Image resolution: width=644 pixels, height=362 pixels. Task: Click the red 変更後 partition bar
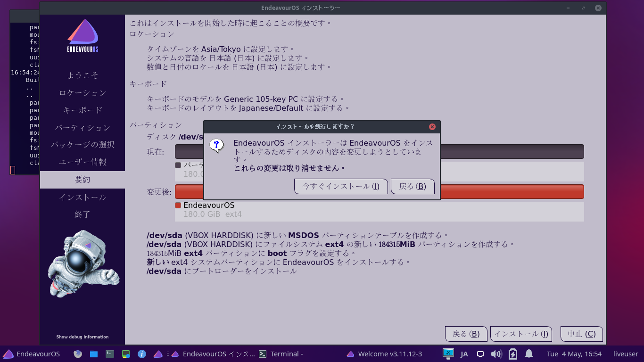point(512,192)
